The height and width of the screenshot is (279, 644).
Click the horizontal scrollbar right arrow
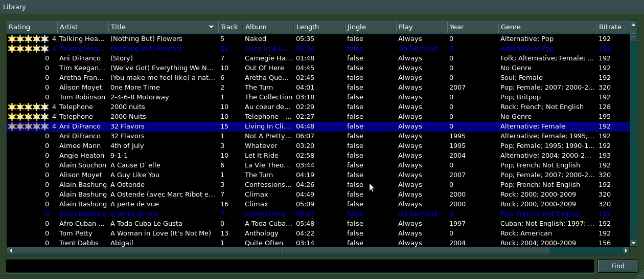coord(626,251)
